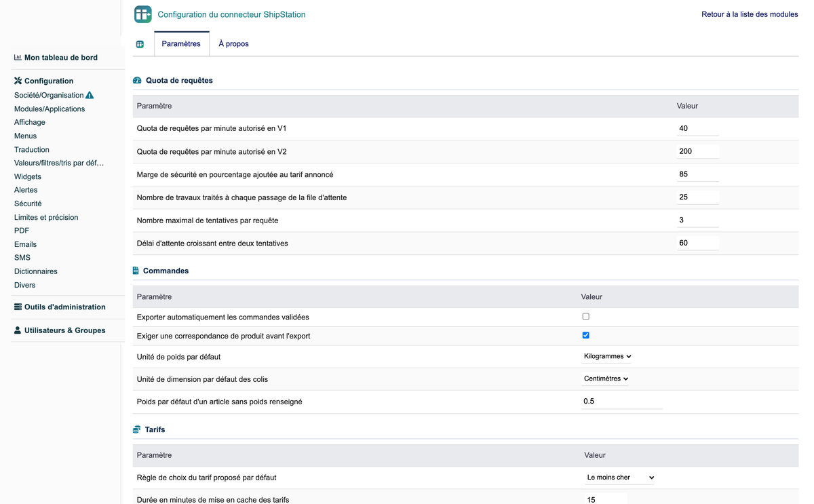The image size is (814, 504).
Task: Open the Emails settings link
Action: (x=26, y=244)
